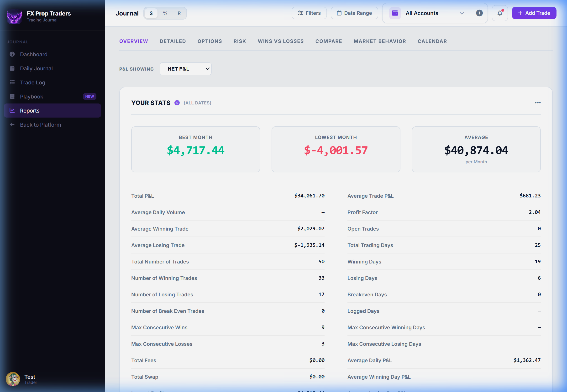This screenshot has height=392, width=567.
Task: Click the Total Number of Trades label
Action: coord(160,262)
